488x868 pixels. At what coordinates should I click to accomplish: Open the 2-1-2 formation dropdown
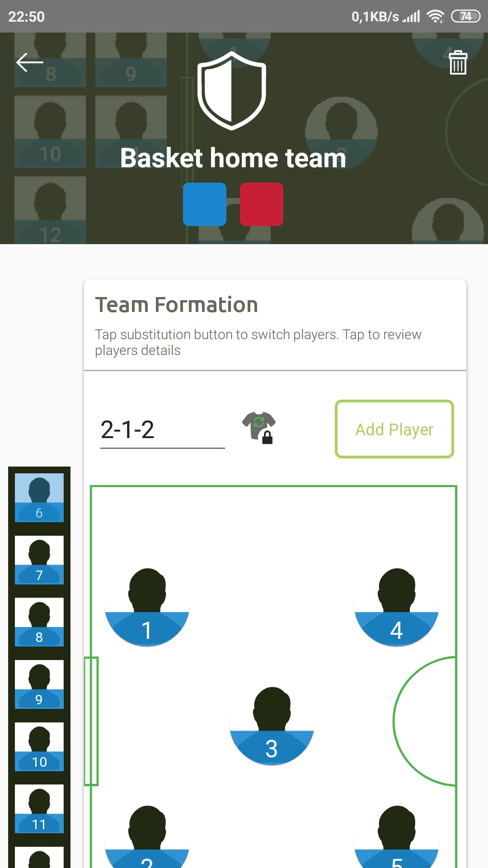[162, 429]
